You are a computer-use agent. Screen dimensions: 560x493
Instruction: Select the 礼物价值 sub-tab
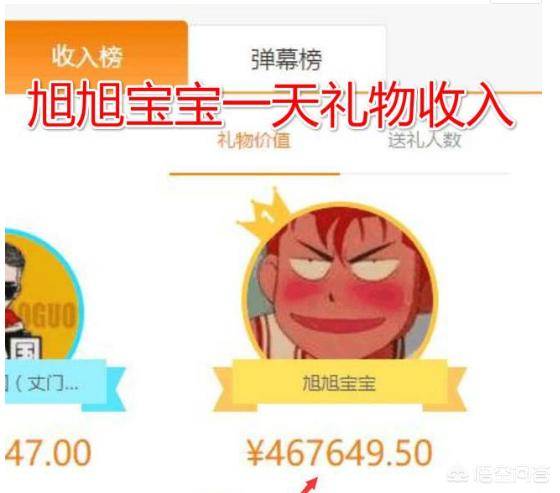(254, 140)
